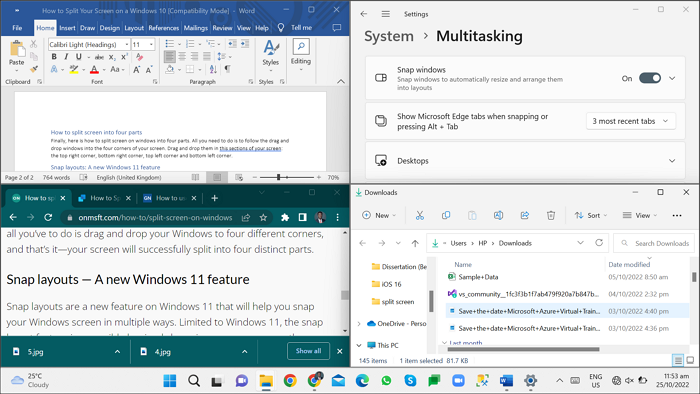Apply numbered list in Word Paragraph group
The height and width of the screenshot is (394, 700).
(190, 44)
